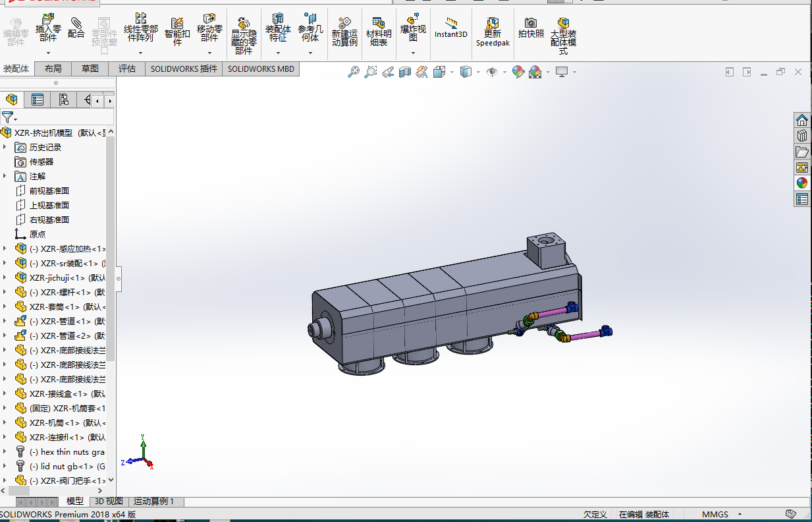812x522 pixels.
Task: Click Assembly Features (装配体特征) icon
Action: pyautogui.click(x=278, y=18)
